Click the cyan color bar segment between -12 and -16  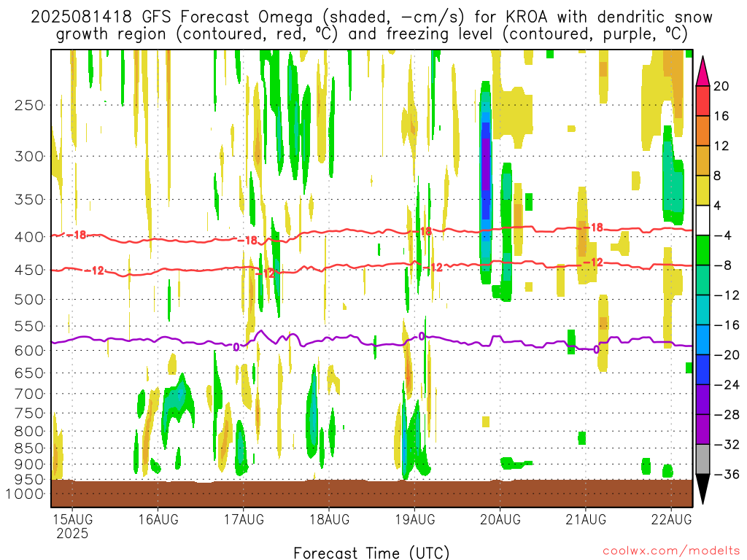(703, 310)
